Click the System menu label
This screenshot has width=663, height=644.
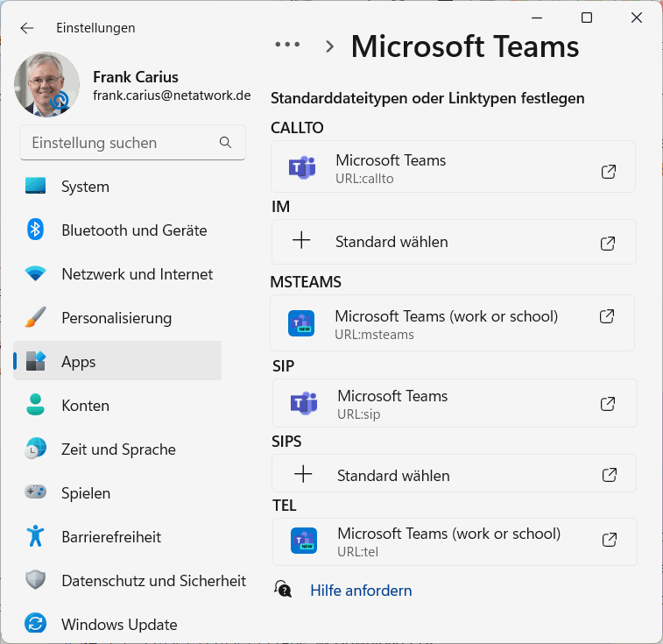pyautogui.click(x=86, y=187)
